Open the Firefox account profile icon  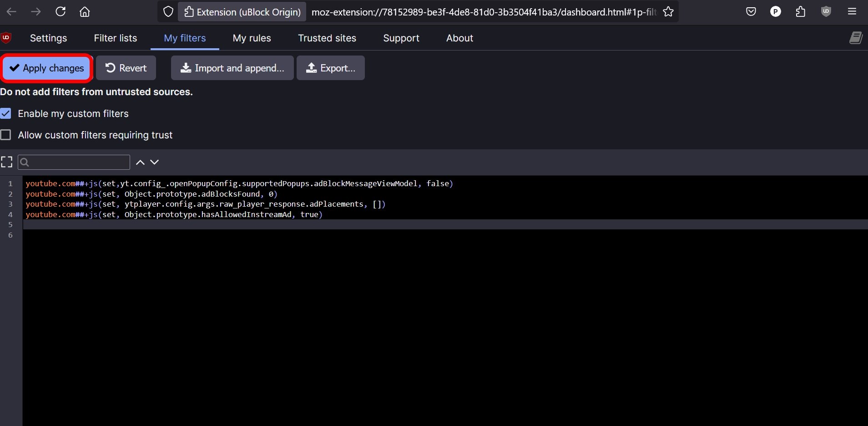tap(776, 12)
